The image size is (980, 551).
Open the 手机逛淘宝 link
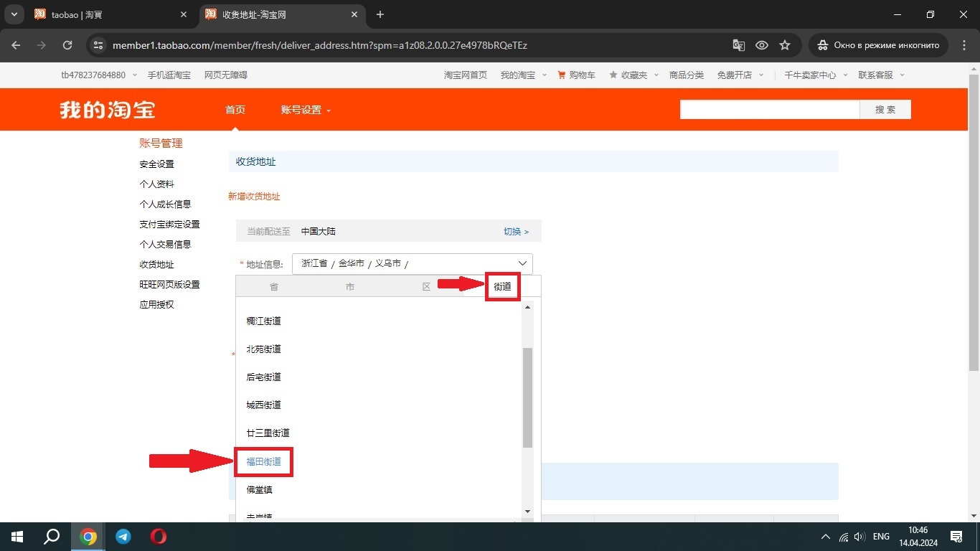[169, 75]
